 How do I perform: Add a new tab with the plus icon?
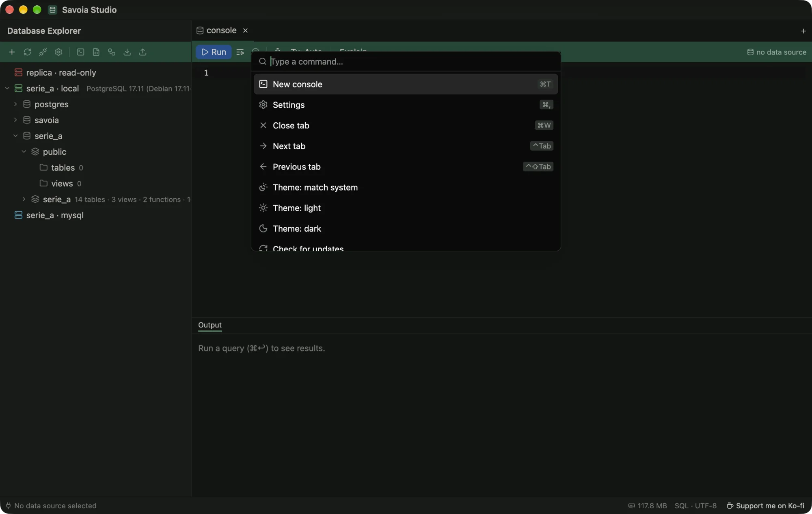(x=803, y=31)
